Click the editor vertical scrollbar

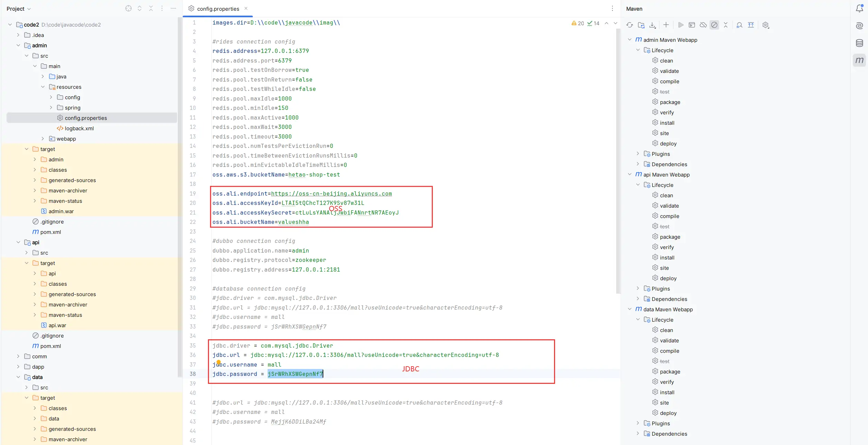coord(618,161)
